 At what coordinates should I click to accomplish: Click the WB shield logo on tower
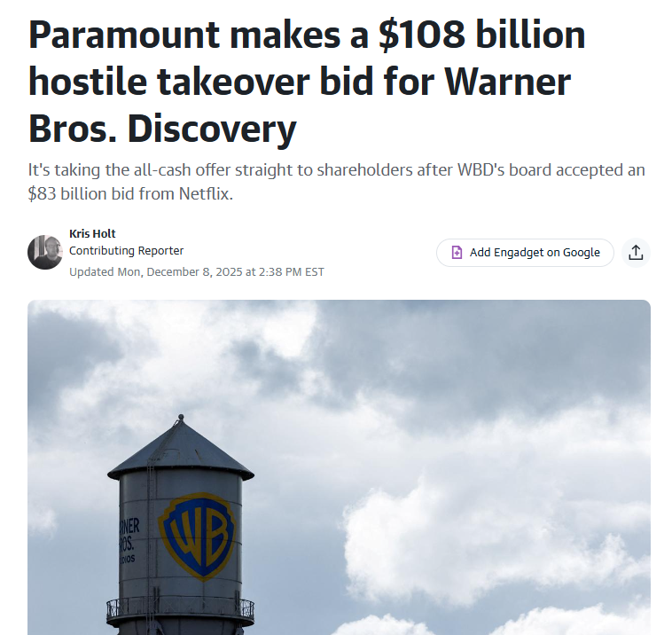tap(197, 537)
